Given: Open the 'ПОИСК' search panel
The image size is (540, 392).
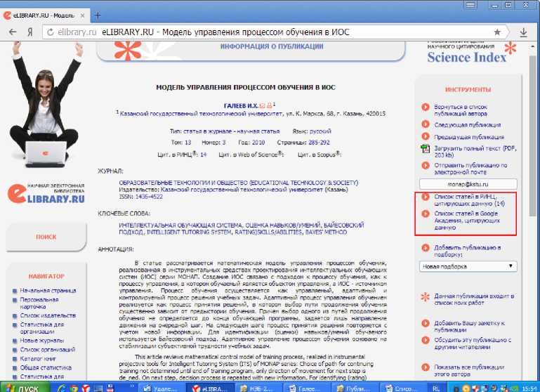Looking at the screenshot, I should click(46, 237).
